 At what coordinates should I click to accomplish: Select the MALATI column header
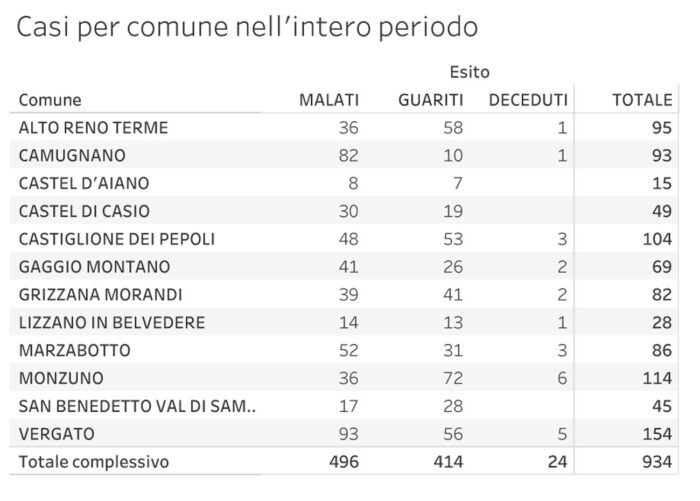[x=330, y=100]
